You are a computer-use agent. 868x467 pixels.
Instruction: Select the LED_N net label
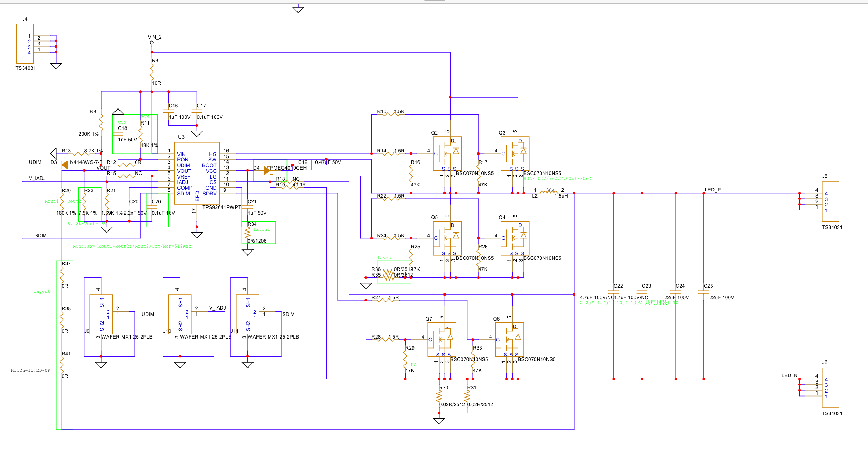click(789, 375)
